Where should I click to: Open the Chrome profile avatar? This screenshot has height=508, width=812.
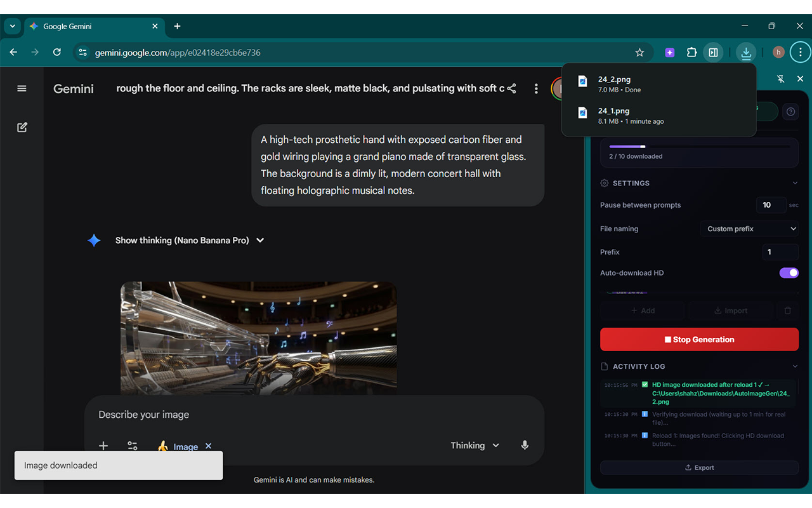pos(778,53)
